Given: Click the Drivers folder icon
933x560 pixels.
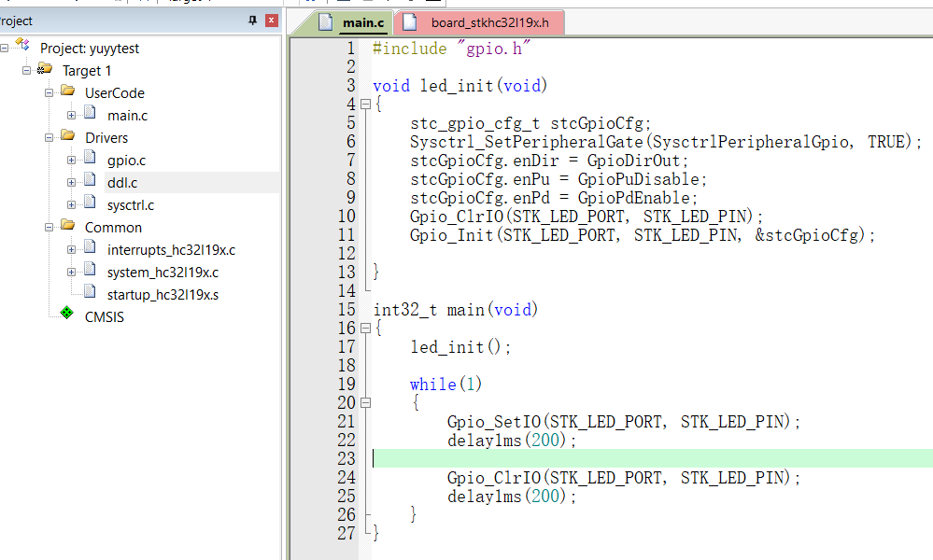Looking at the screenshot, I should click(68, 135).
